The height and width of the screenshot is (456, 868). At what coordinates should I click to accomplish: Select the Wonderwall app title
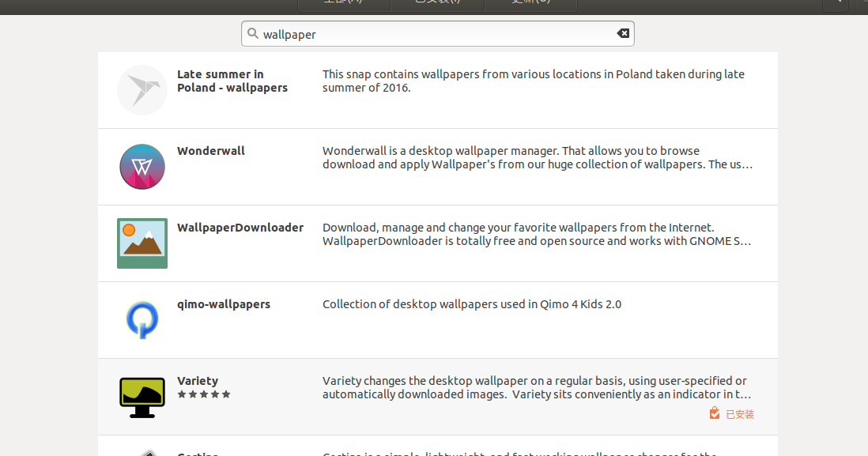211,151
